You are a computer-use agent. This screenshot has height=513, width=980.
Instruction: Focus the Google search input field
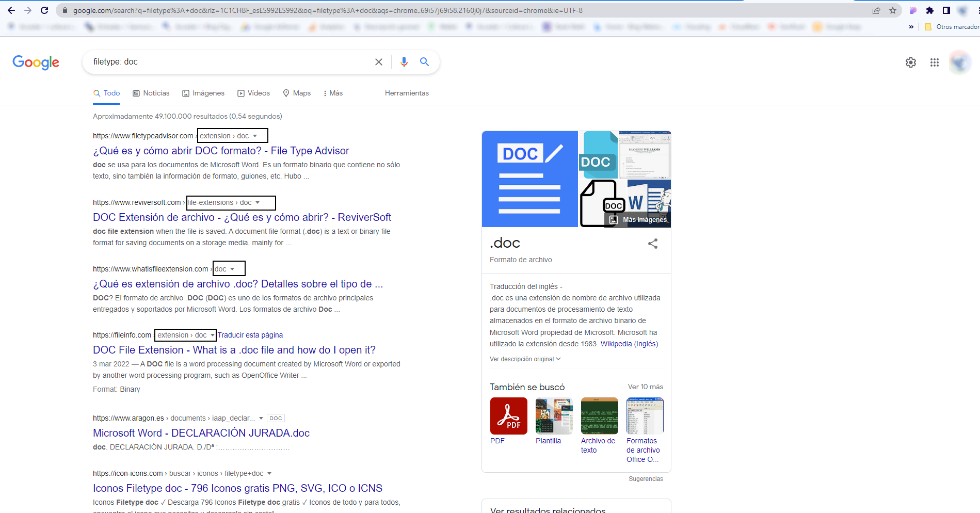pyautogui.click(x=230, y=62)
